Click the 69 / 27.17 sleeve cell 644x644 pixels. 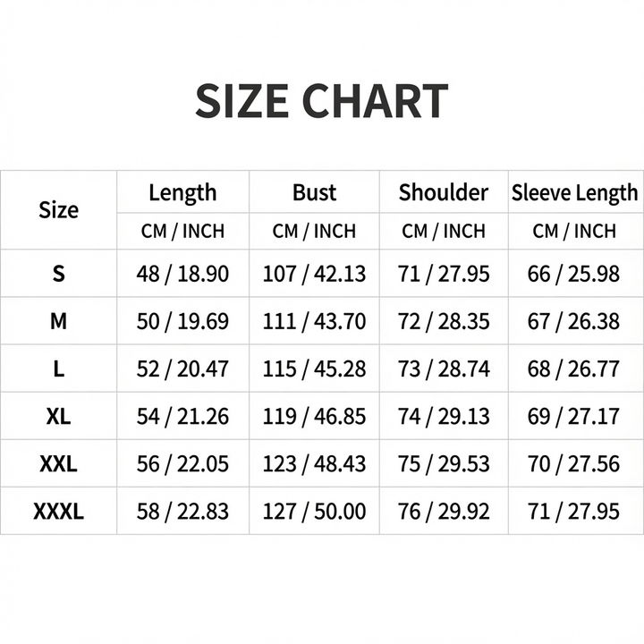click(573, 417)
